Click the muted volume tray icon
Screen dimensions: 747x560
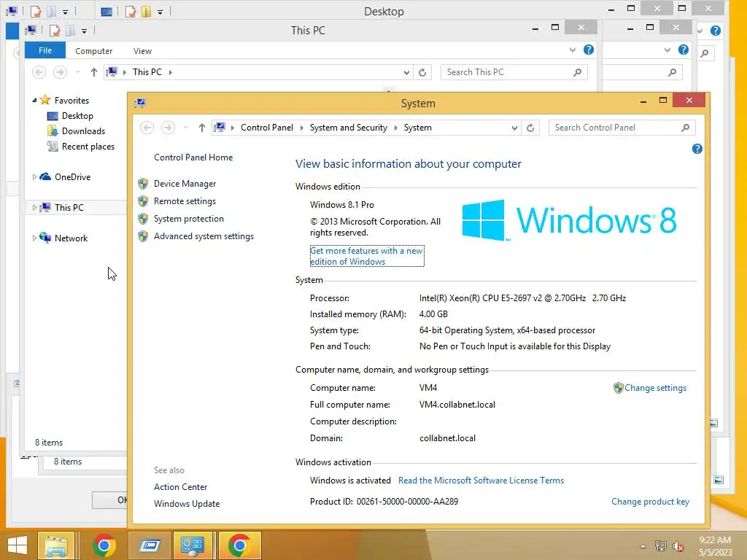coord(678,546)
